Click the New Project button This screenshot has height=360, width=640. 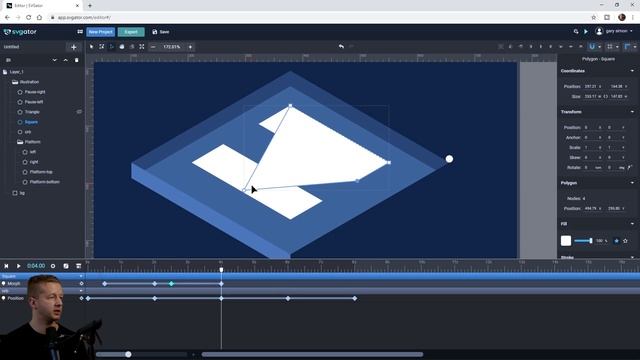pyautogui.click(x=100, y=32)
